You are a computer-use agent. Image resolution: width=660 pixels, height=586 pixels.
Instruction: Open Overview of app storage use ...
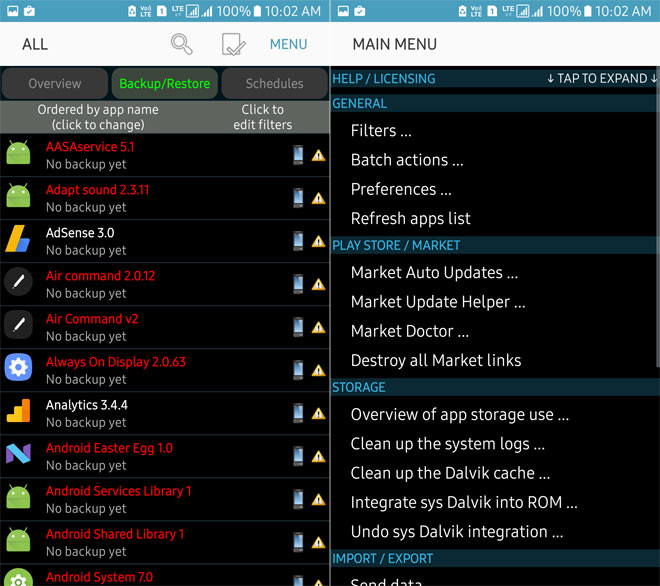[x=494, y=415]
